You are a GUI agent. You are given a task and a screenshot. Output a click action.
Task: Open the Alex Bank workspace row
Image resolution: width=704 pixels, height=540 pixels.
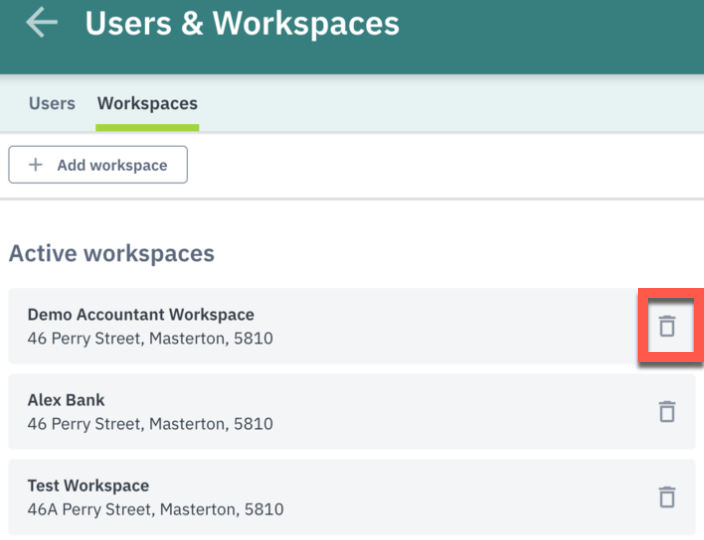[352, 411]
